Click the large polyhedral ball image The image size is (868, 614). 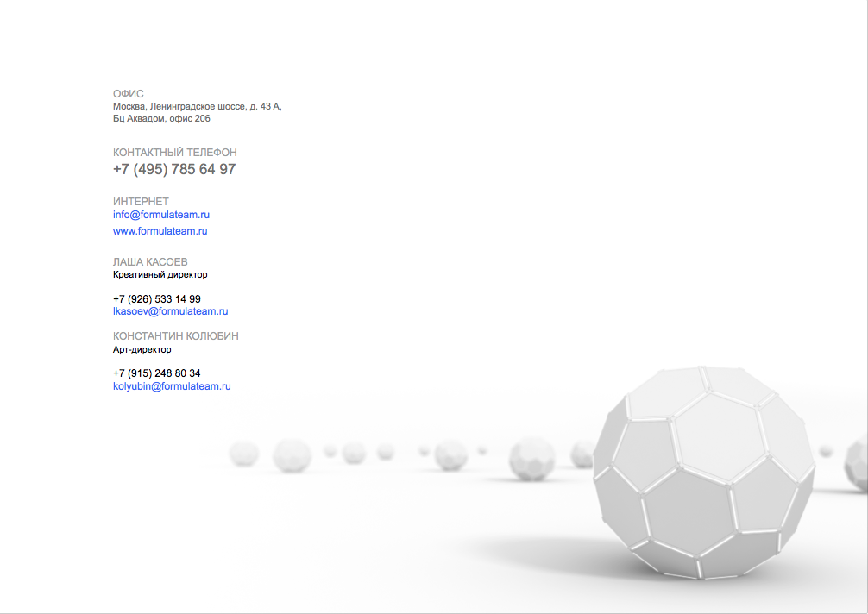click(x=703, y=473)
